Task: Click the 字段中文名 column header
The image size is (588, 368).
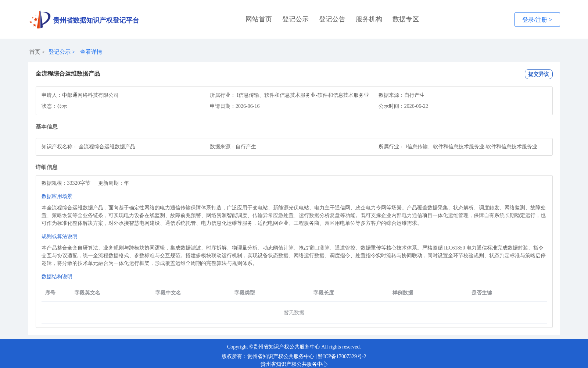Action: [x=168, y=293]
